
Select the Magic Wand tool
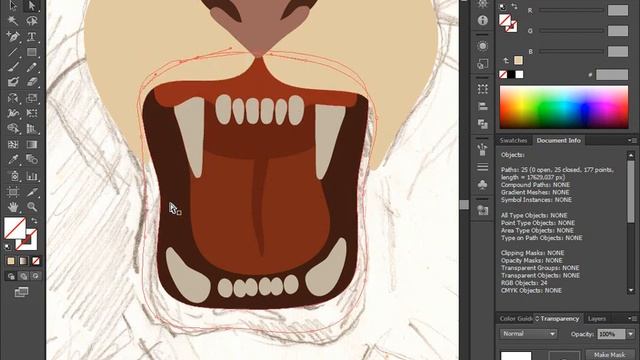(13, 20)
